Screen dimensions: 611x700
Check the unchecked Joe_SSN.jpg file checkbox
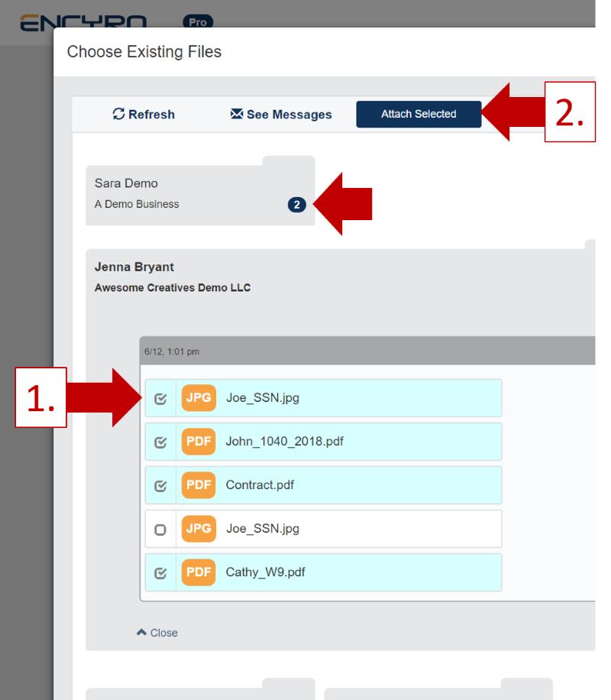(x=160, y=530)
